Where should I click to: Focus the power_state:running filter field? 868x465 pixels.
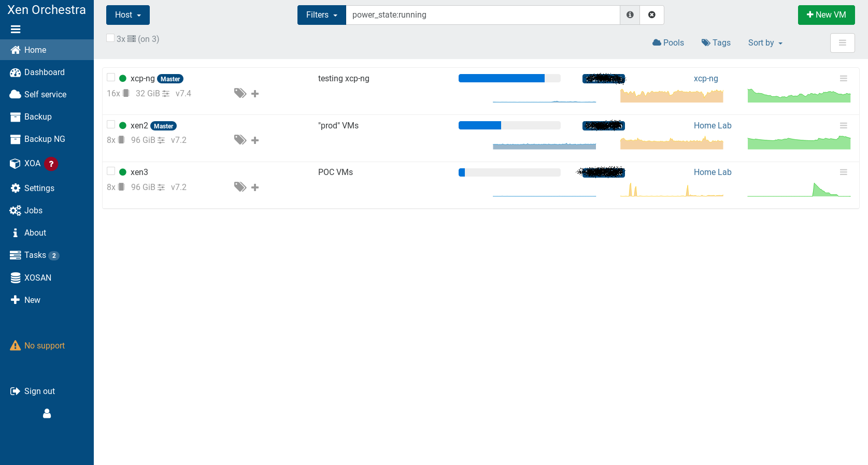[483, 15]
